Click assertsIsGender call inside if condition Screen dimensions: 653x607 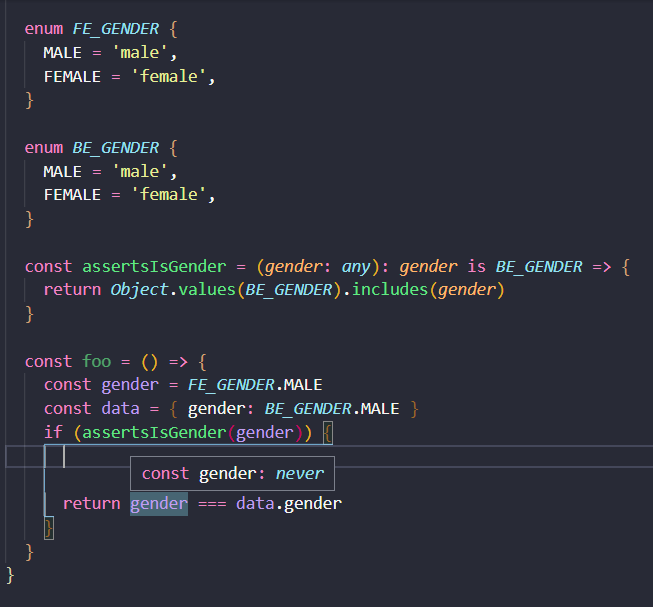click(x=154, y=433)
